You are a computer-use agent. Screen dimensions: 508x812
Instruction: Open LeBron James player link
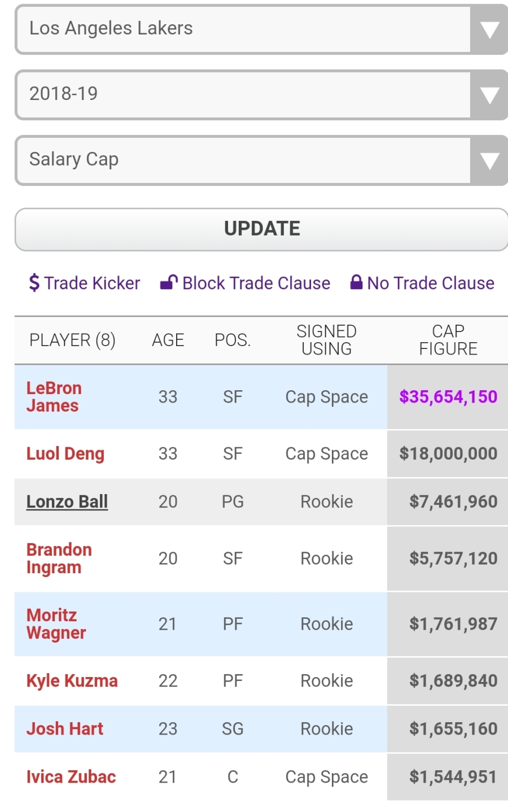point(54,397)
